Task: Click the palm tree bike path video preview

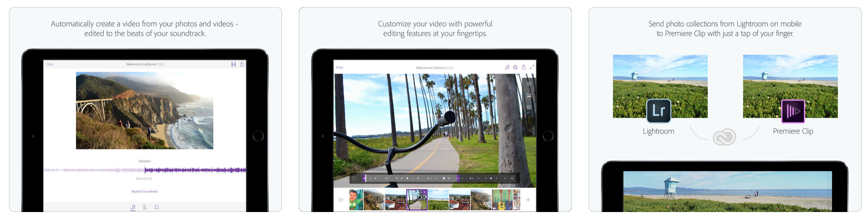Action: coord(435,130)
